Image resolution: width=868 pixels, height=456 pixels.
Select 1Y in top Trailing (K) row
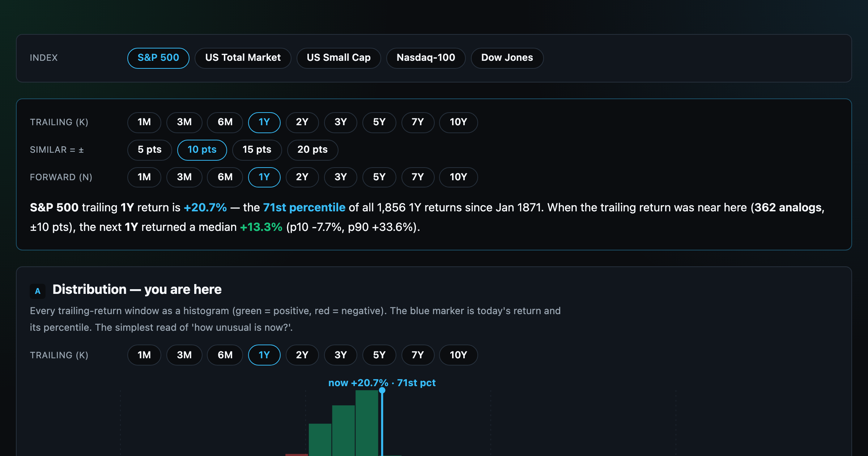click(x=264, y=122)
